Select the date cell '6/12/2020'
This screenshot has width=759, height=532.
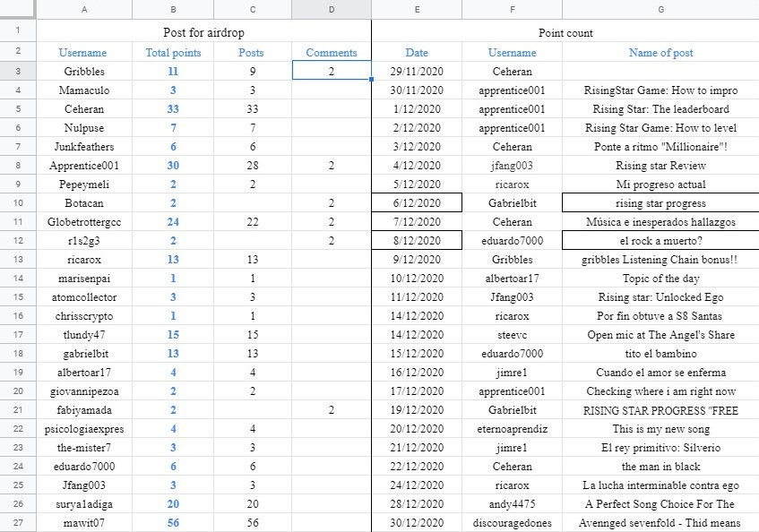click(x=417, y=203)
